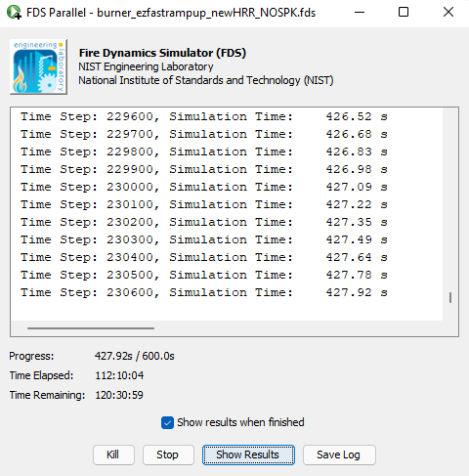Open results with Show Results button

pos(248,454)
